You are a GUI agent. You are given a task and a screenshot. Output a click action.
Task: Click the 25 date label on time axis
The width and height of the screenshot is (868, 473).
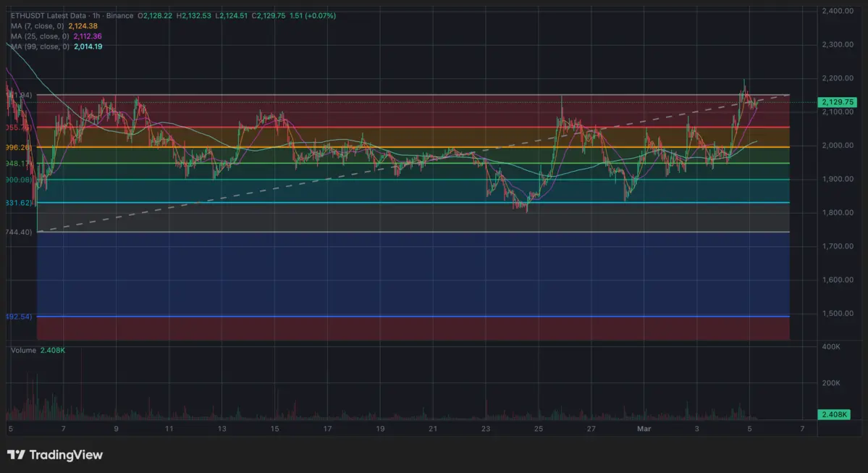pos(539,430)
